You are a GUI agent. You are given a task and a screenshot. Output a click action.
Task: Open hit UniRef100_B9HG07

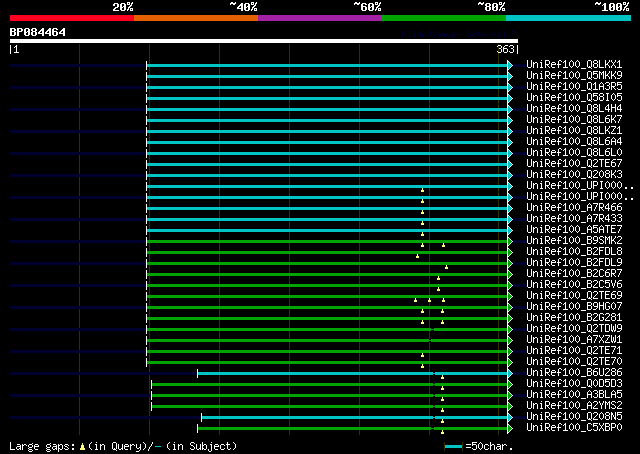point(574,306)
